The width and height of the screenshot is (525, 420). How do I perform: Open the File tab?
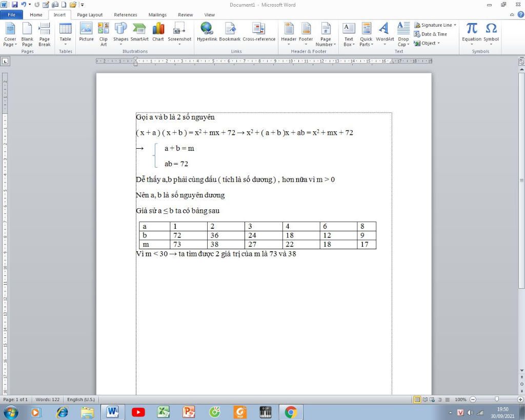[11, 15]
